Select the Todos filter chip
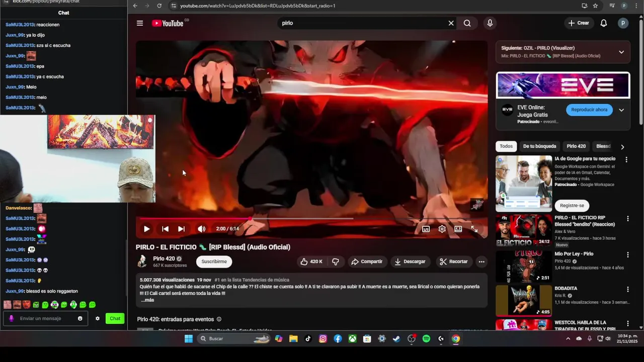This screenshot has width=644, height=362. 506,146
